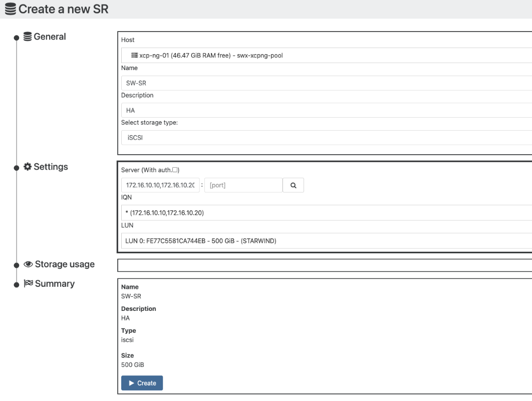
Task: Open the storage type dropdown showing iSCSI
Action: (x=327, y=138)
